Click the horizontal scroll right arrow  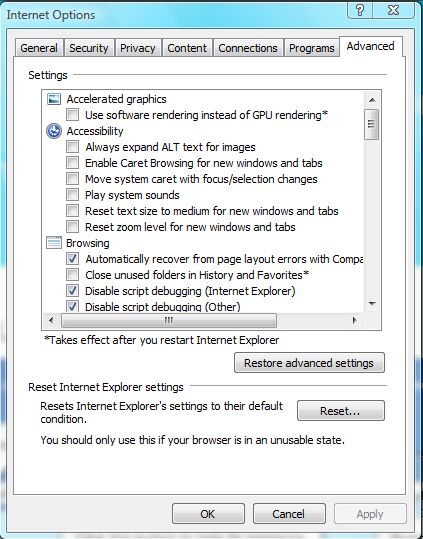[355, 320]
